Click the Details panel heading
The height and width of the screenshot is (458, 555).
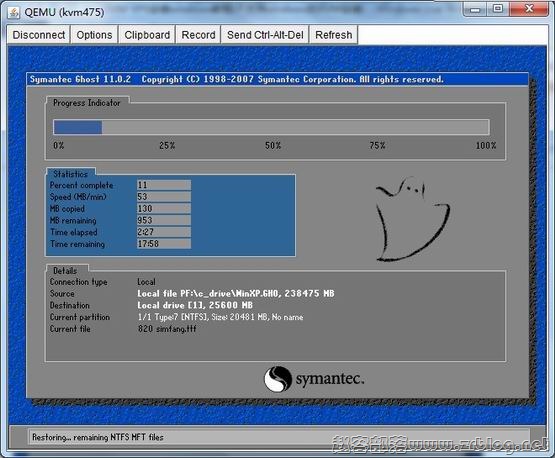(x=65, y=270)
